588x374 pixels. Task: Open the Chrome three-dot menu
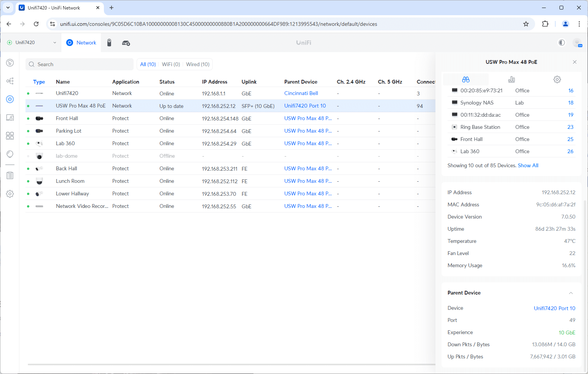[579, 24]
